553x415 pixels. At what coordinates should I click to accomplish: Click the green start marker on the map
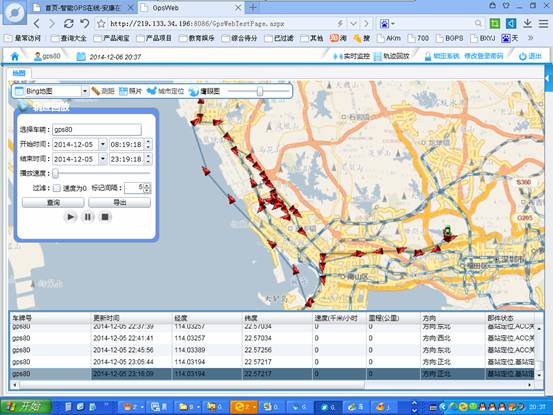pos(447,231)
